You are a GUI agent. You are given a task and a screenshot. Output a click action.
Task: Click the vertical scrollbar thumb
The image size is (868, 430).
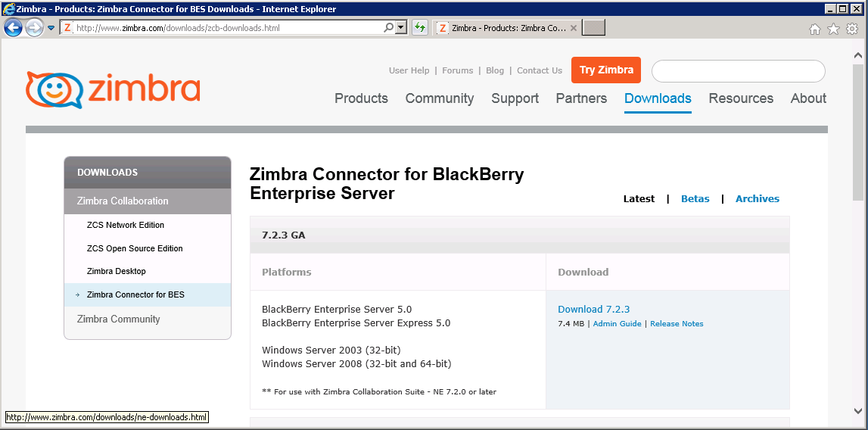[x=858, y=132]
